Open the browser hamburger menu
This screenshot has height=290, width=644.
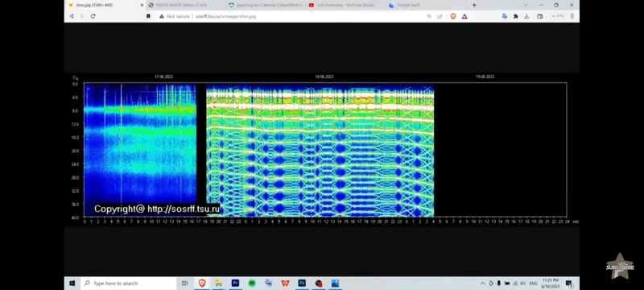pos(572,16)
